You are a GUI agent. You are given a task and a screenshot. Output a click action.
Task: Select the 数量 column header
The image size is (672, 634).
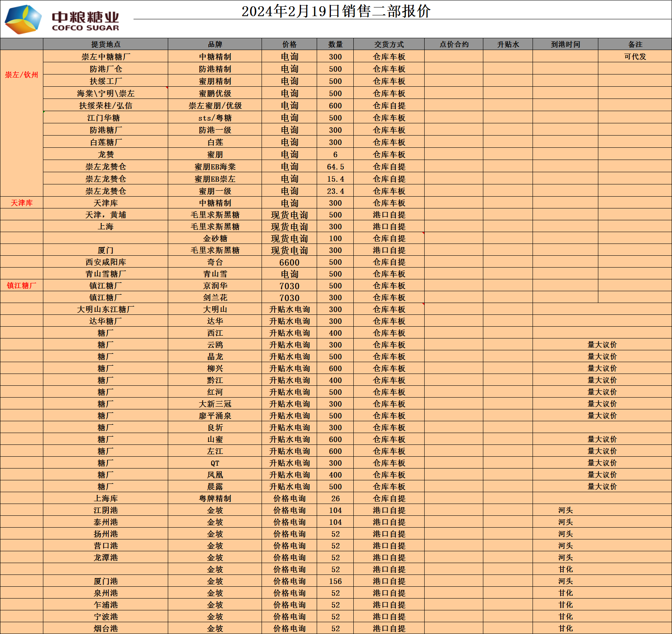335,45
